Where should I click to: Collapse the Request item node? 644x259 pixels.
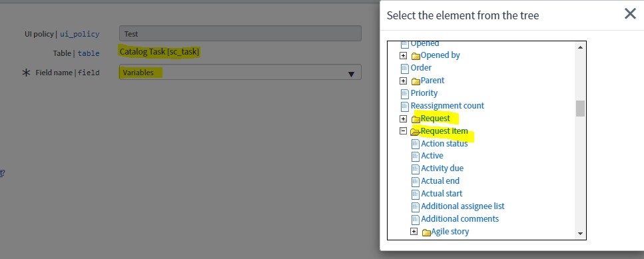point(404,131)
